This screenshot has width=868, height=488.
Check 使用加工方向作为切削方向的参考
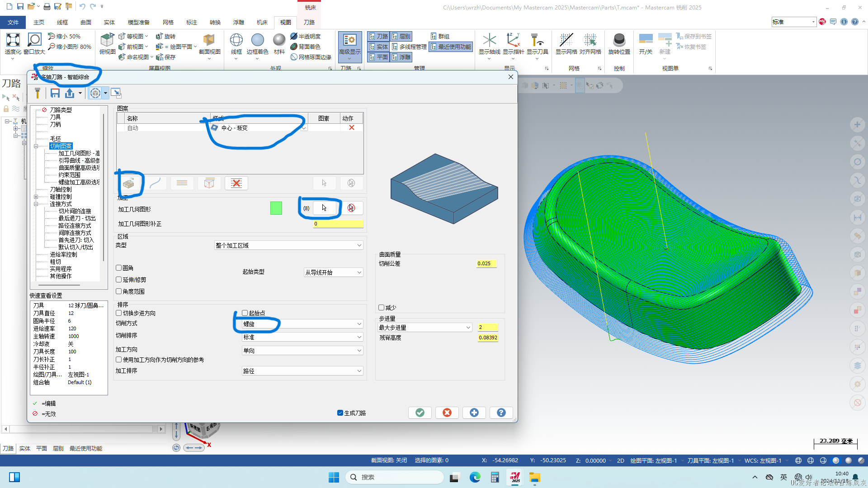coord(118,360)
